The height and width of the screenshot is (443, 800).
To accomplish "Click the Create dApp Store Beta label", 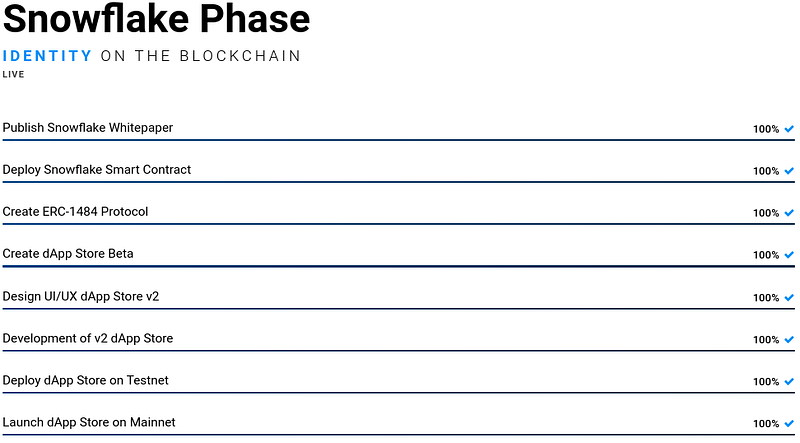I will click(68, 254).
